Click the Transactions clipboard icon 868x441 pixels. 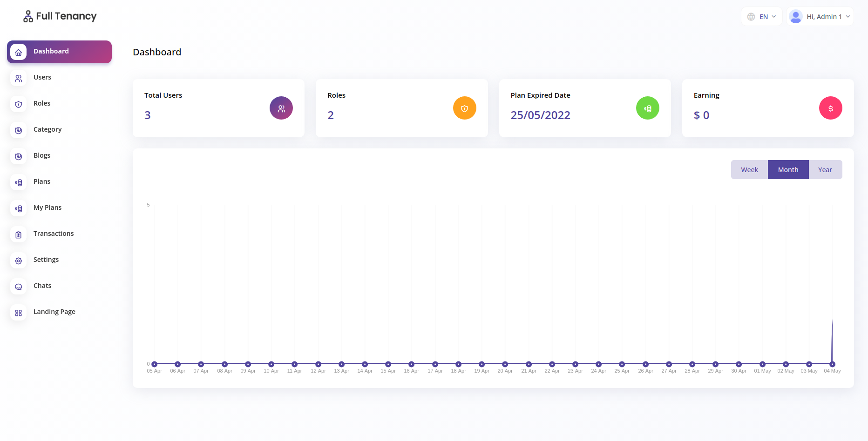click(19, 234)
